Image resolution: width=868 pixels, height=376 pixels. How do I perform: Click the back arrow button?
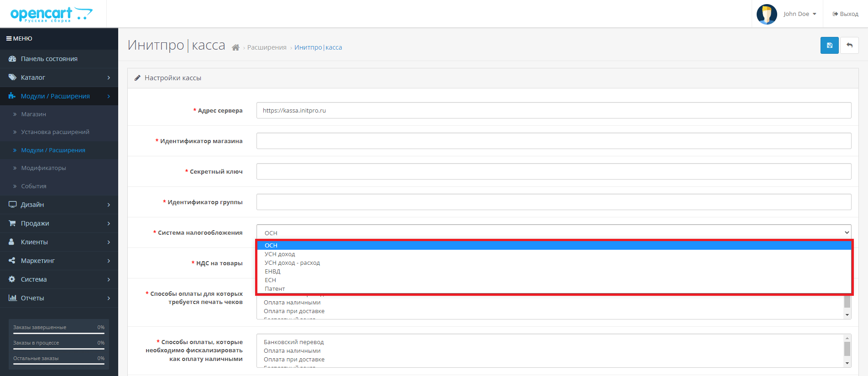coord(849,45)
